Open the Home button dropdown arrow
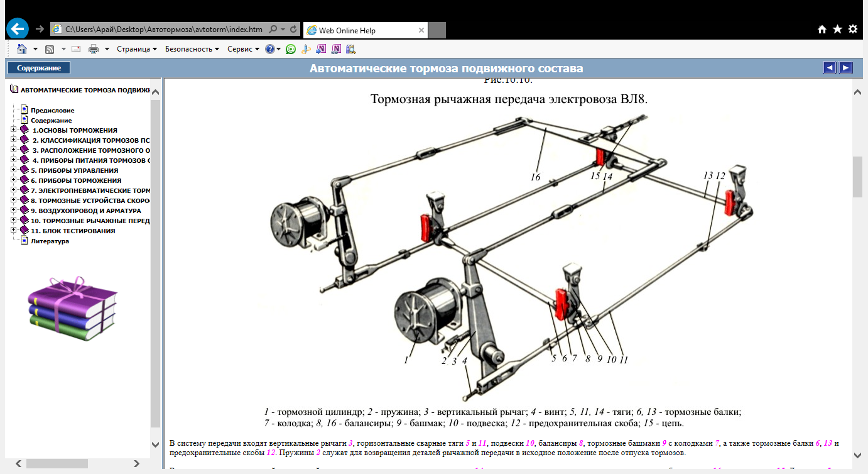Viewport: 868px width, 474px height. [x=35, y=48]
